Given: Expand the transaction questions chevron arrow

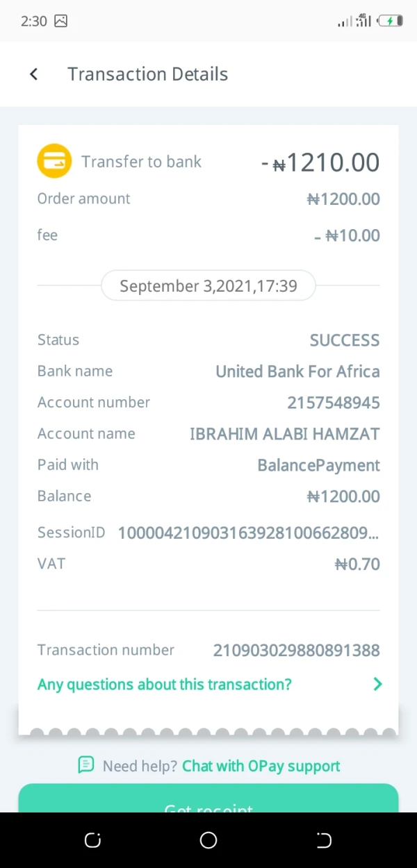Looking at the screenshot, I should [x=377, y=684].
